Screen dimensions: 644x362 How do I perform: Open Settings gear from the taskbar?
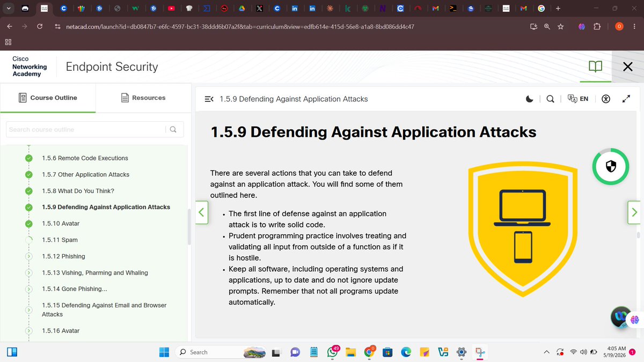click(461, 352)
